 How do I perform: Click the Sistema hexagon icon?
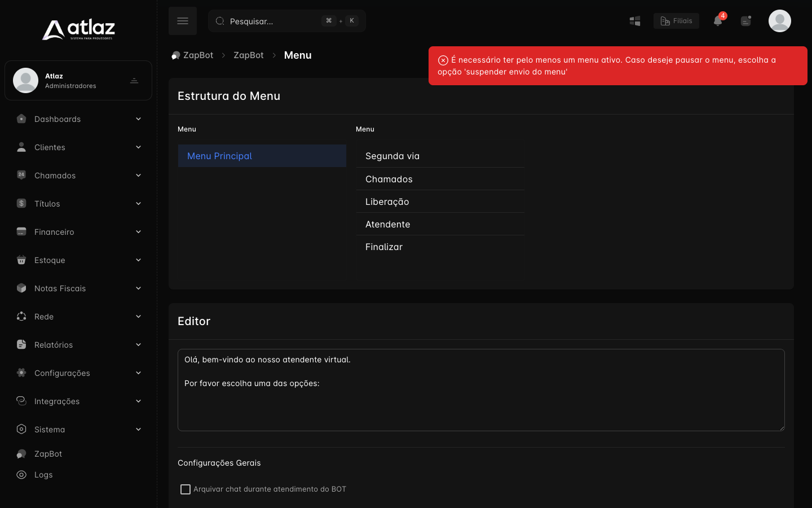(21, 429)
